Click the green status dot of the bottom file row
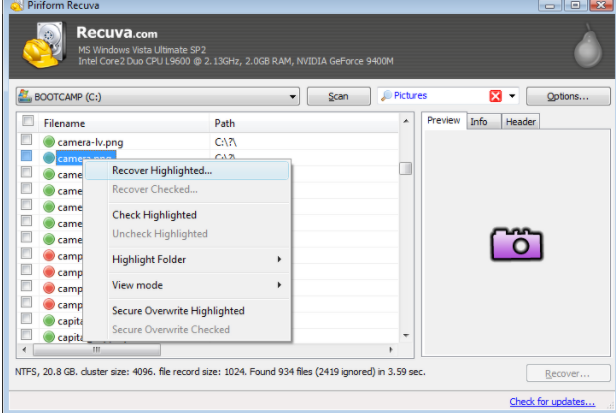The image size is (616, 413). coord(49,337)
